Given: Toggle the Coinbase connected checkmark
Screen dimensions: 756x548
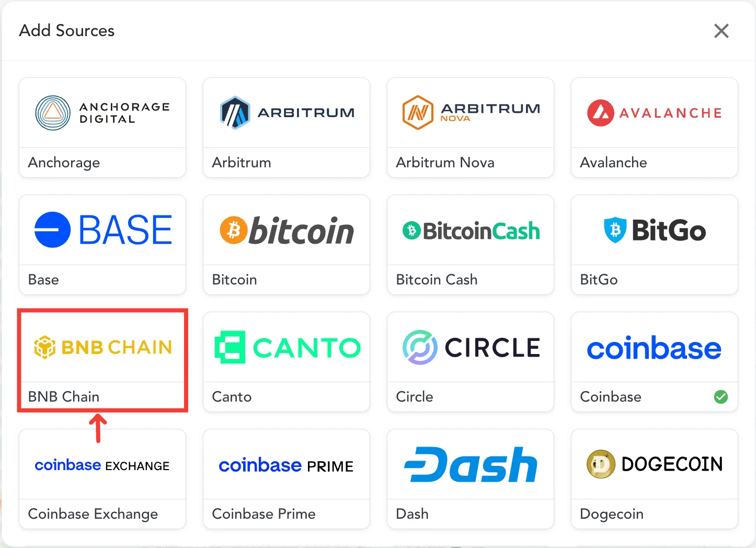Looking at the screenshot, I should [x=720, y=397].
